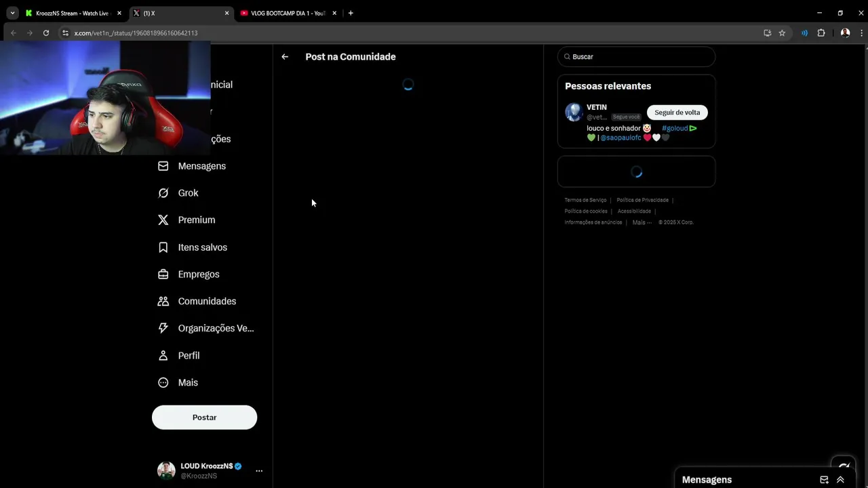This screenshot has width=868, height=488.
Task: Close the (1) X tab
Action: tap(226, 13)
